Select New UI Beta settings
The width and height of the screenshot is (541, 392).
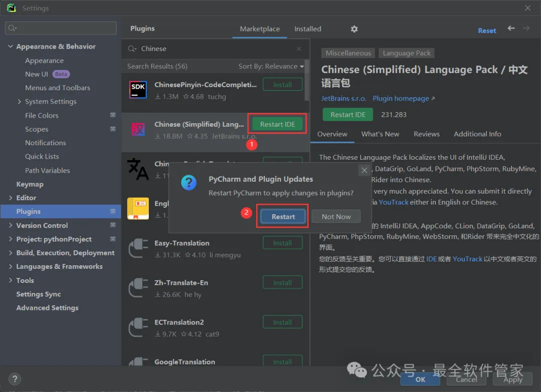[47, 74]
